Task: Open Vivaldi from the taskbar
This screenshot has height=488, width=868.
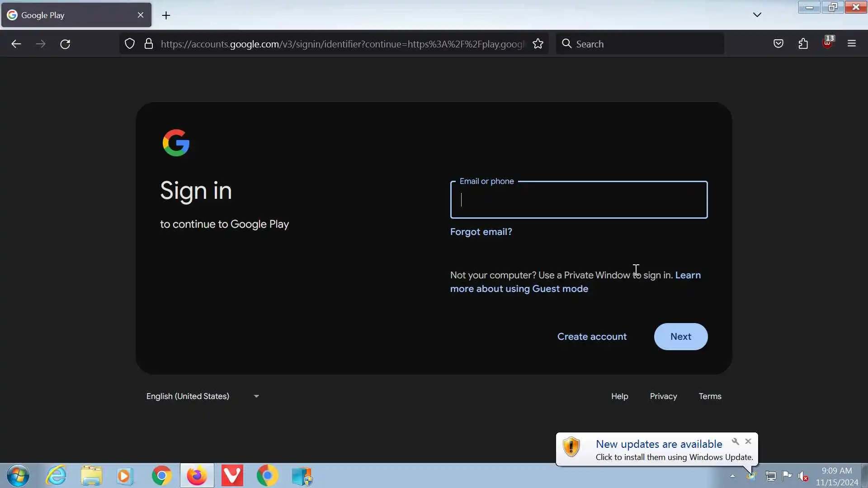Action: click(x=232, y=476)
